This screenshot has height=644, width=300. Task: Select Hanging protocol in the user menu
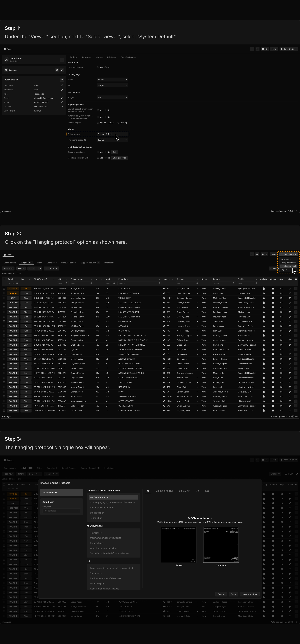pos(288,266)
